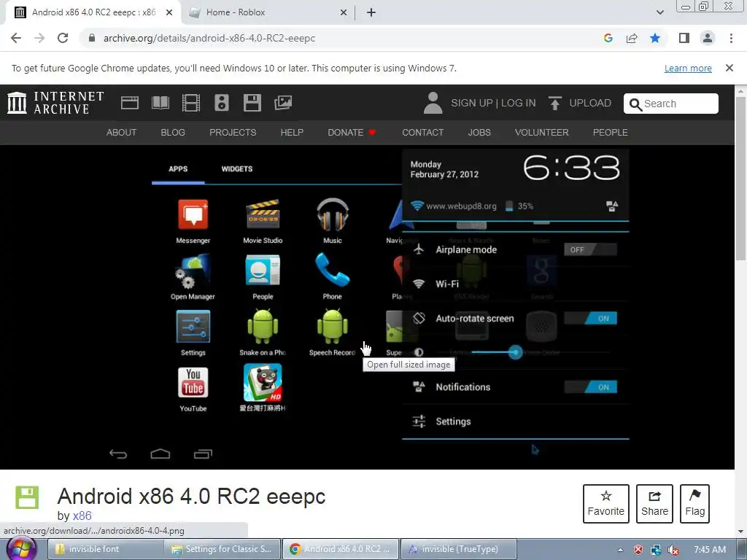Toggle Chrome side panel icon
The height and width of the screenshot is (560, 747).
pyautogui.click(x=684, y=38)
